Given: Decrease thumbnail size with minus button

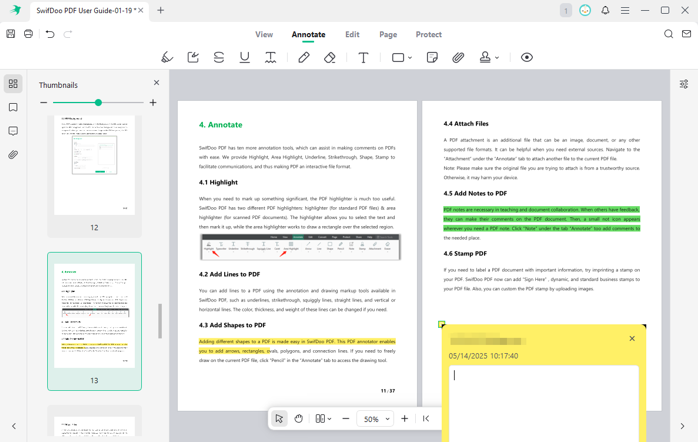Looking at the screenshot, I should coord(43,103).
